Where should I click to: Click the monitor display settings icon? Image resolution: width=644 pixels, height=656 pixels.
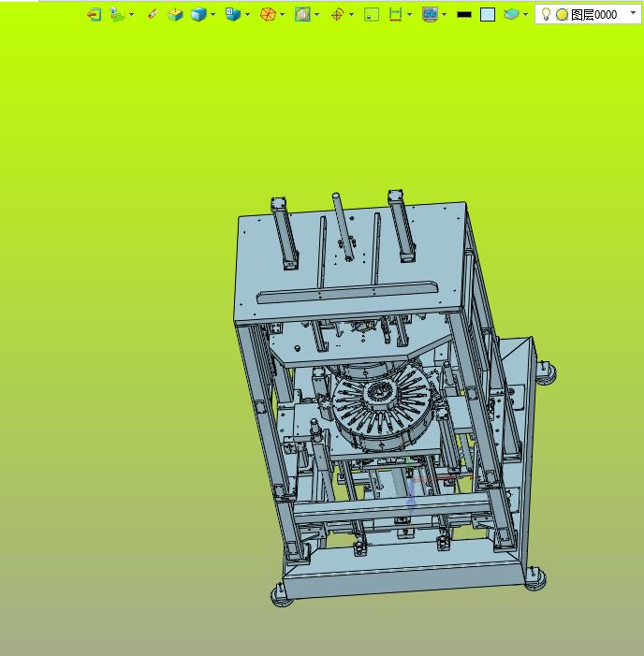tap(430, 15)
